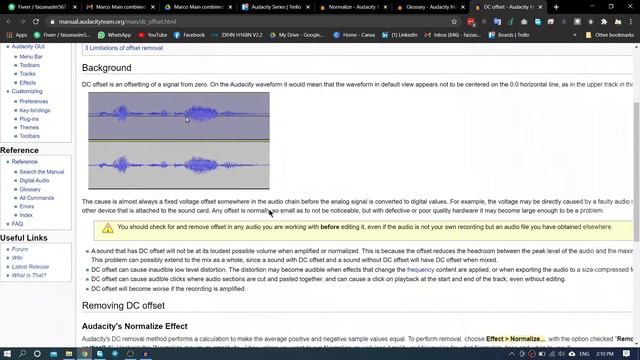The height and width of the screenshot is (360, 640).
Task: Open the Apps grid in the bookmarks bar
Action: 16,35
